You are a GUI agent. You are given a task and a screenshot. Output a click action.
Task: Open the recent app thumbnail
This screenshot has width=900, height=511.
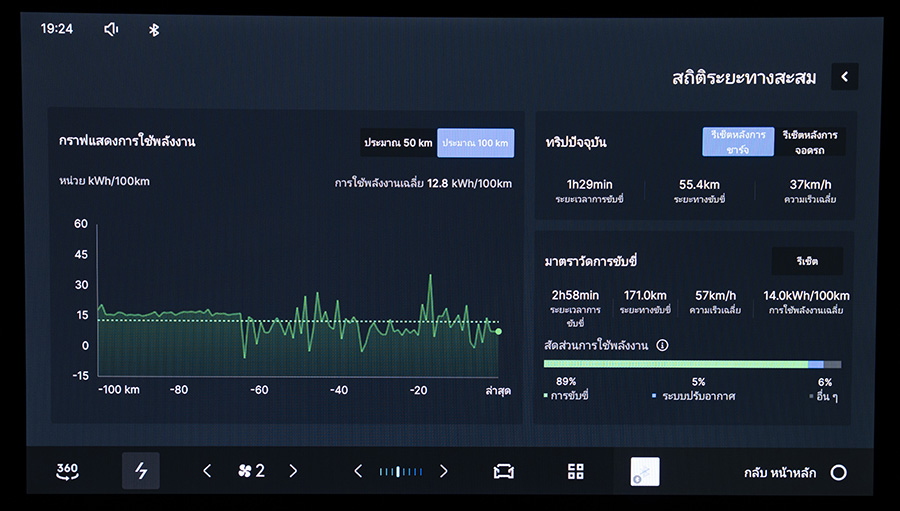click(645, 471)
